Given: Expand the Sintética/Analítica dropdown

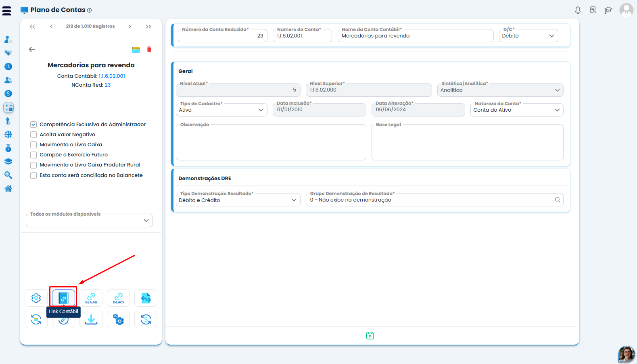Looking at the screenshot, I should (500, 90).
